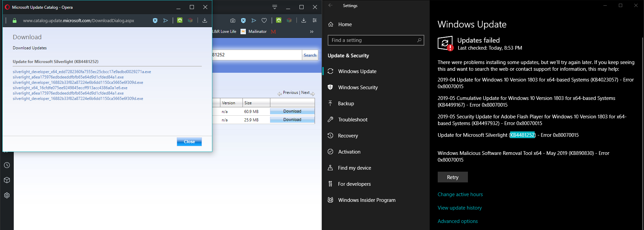Click the cube extension icon in main Opera window toolbar
This screenshot has height=230, width=644.
(289, 20)
